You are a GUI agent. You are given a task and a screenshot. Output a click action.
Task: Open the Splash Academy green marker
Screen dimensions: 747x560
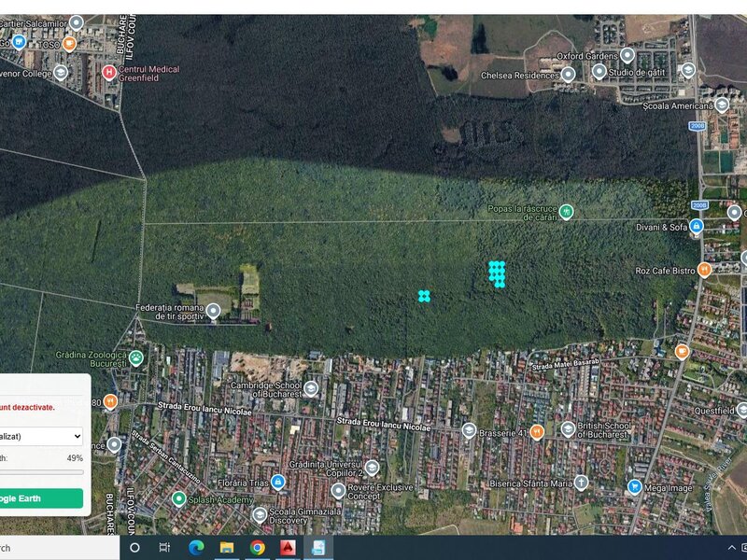pyautogui.click(x=178, y=498)
